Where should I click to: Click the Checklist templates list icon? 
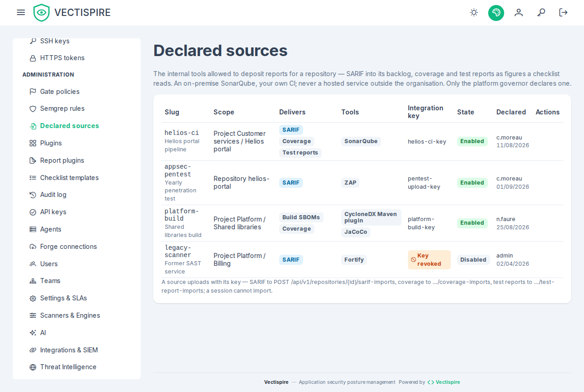(x=33, y=178)
